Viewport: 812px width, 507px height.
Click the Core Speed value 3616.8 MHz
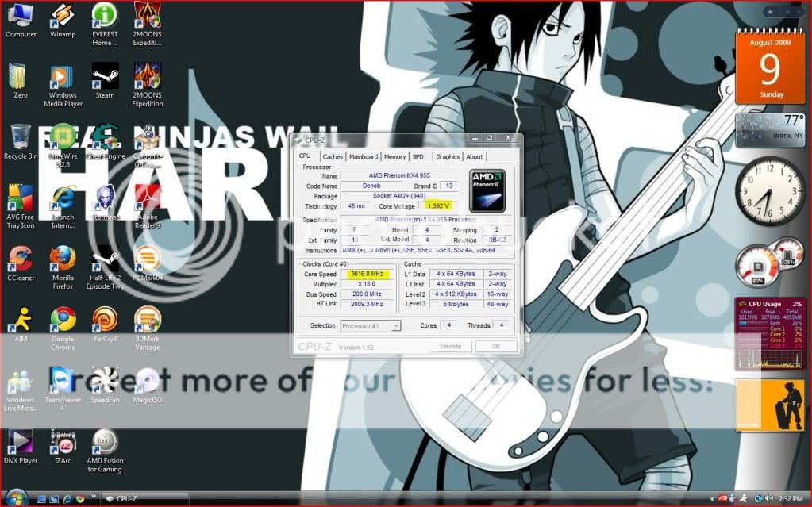coord(367,274)
